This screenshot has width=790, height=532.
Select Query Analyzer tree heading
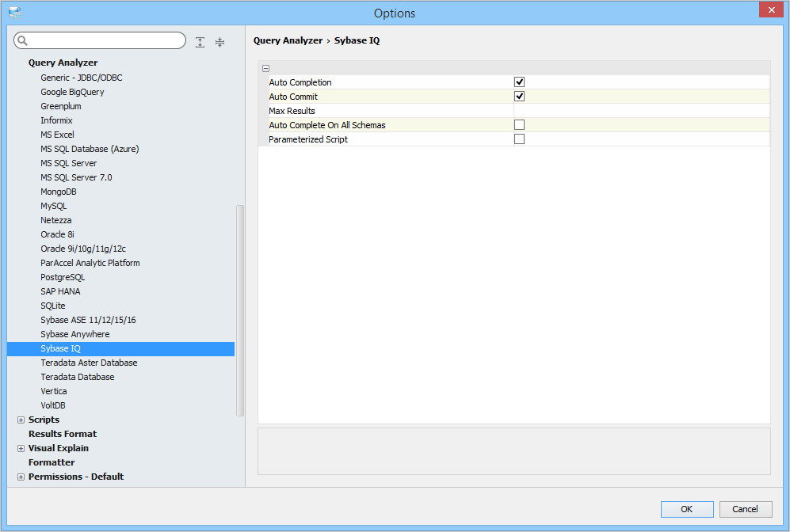point(63,63)
